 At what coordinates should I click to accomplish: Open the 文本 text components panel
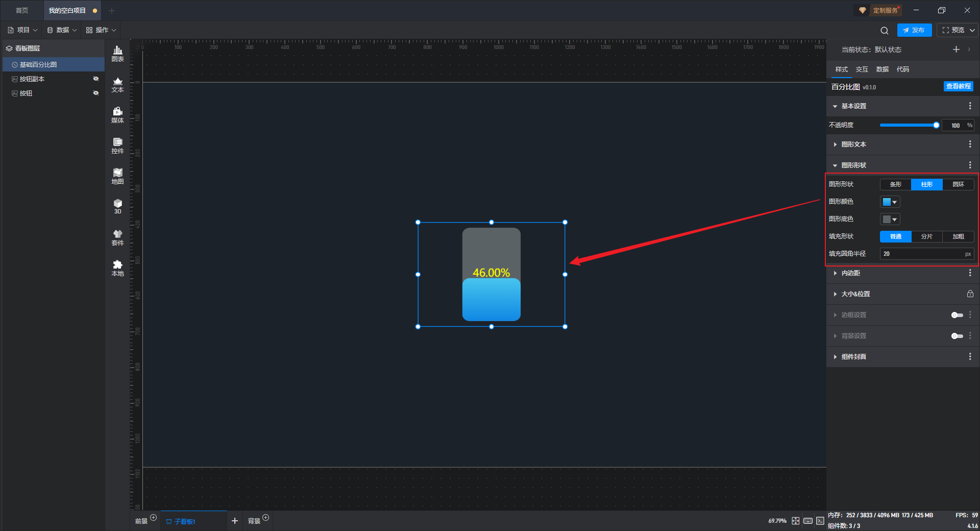pyautogui.click(x=117, y=85)
